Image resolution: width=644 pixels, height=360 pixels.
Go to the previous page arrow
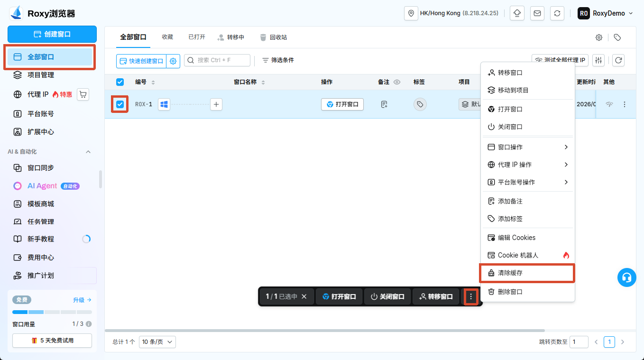click(596, 342)
